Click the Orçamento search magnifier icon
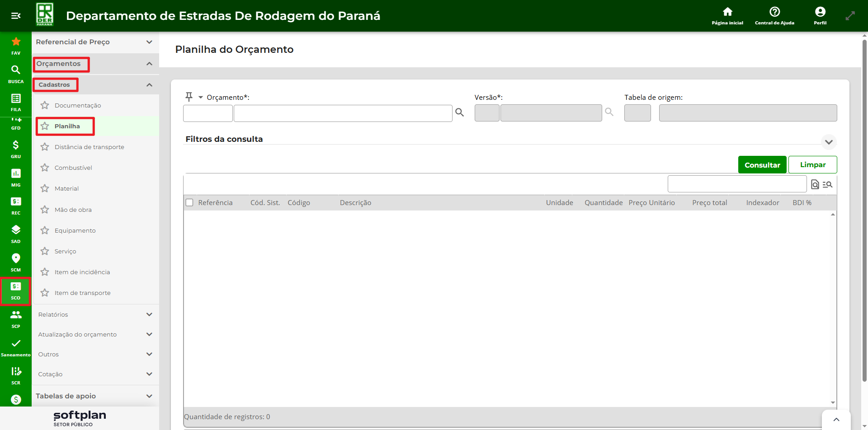The image size is (868, 430). tap(460, 113)
